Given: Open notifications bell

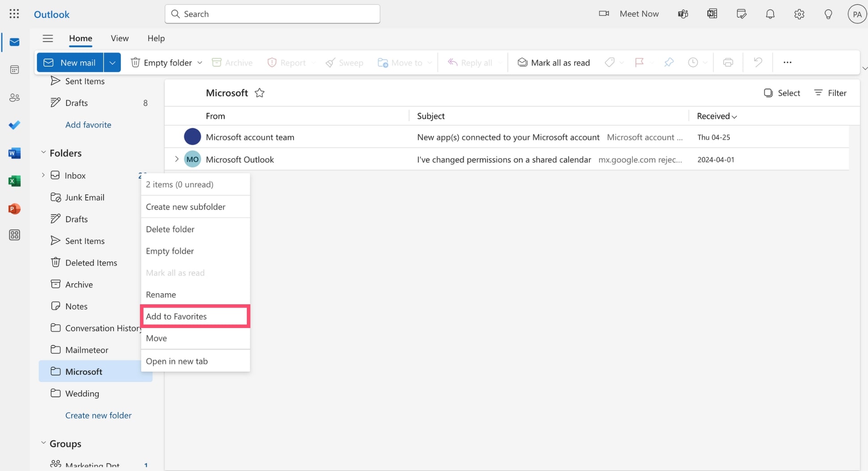Looking at the screenshot, I should point(770,14).
